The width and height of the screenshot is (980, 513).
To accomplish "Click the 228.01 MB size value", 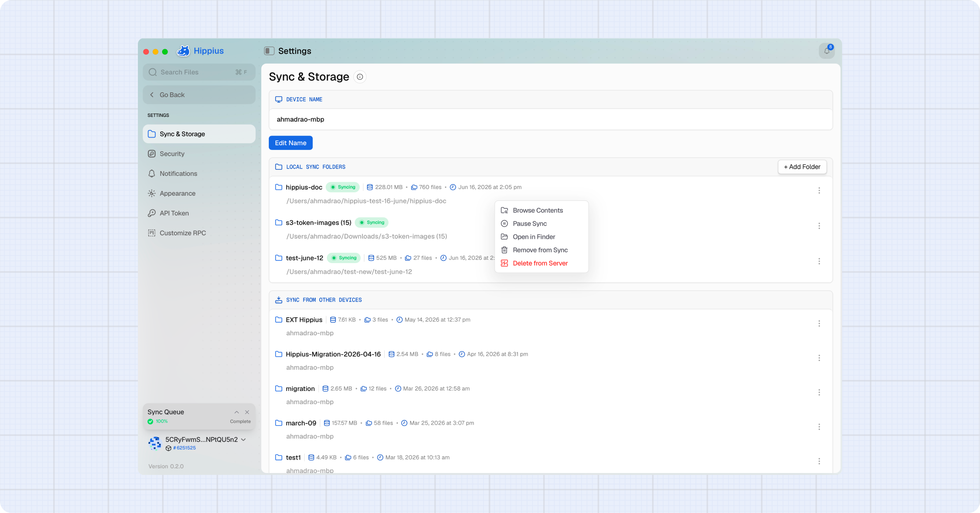I will coord(388,187).
